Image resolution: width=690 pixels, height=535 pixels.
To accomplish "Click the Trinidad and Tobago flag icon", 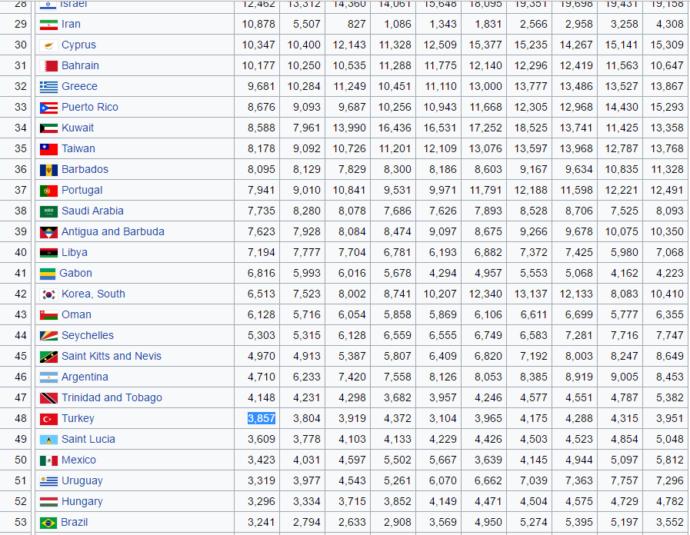I will [x=48, y=398].
